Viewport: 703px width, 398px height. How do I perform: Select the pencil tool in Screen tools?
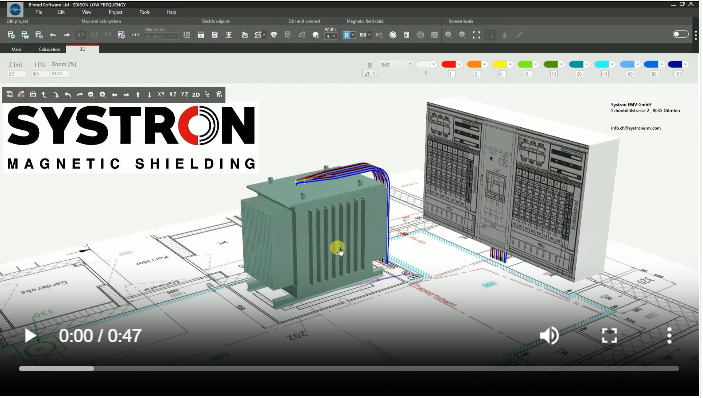click(x=519, y=35)
